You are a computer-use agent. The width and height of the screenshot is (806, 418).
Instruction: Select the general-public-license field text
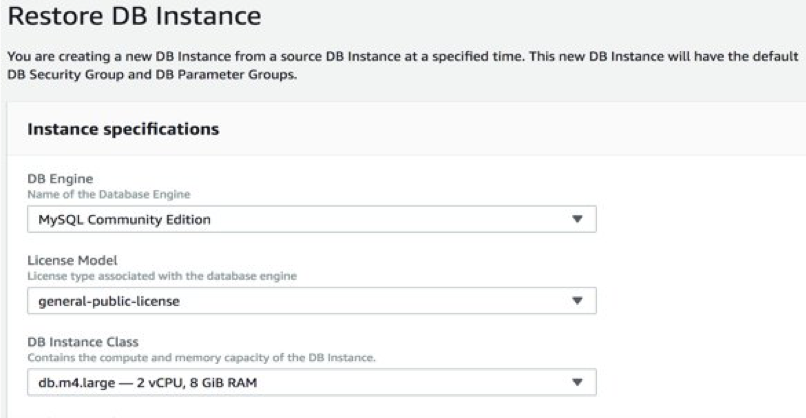pyautogui.click(x=108, y=300)
